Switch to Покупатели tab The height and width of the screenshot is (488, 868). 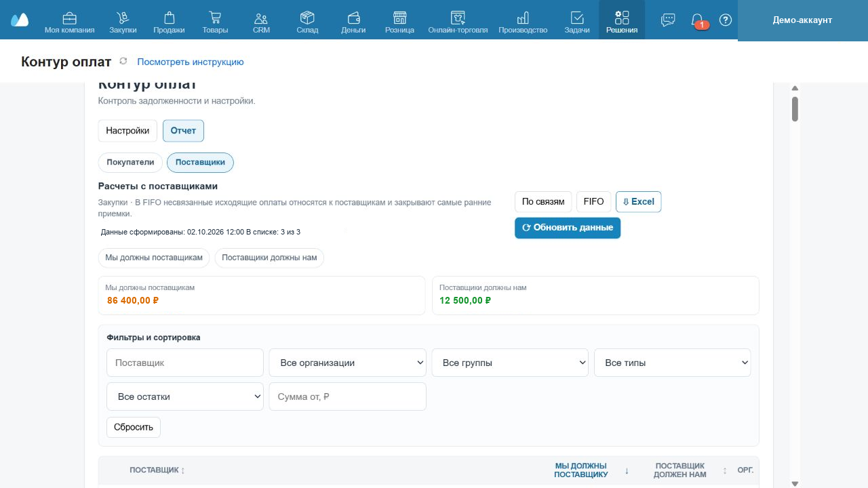pos(130,163)
